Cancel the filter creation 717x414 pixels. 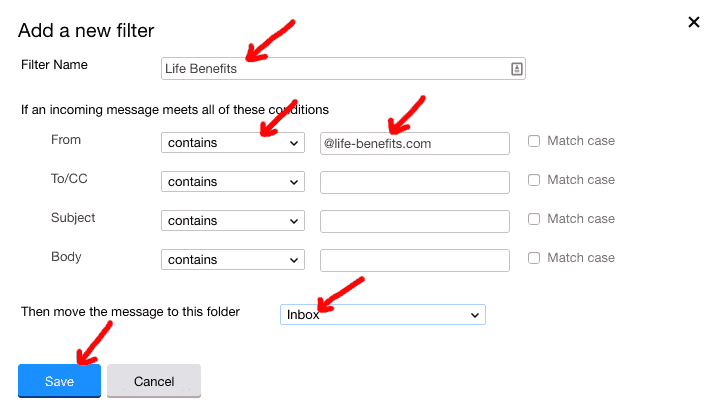[x=154, y=381]
